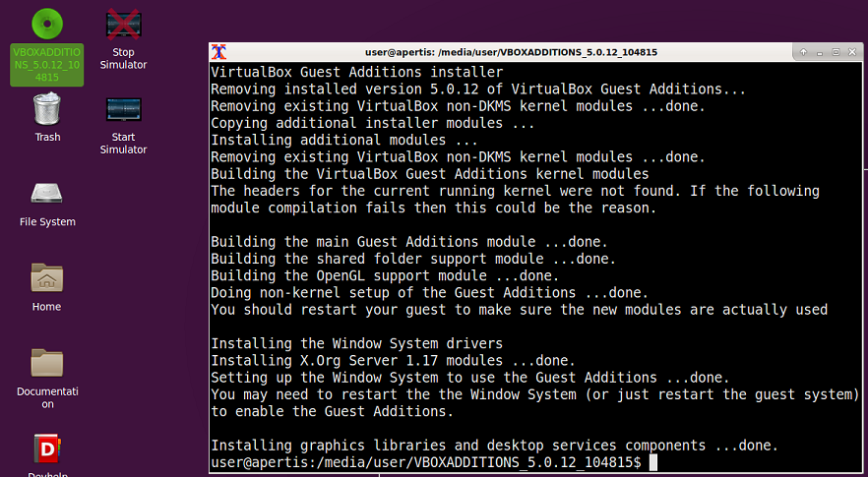The image size is (868, 477).
Task: Click 'Installing the Window System drivers' line
Action: tap(357, 343)
